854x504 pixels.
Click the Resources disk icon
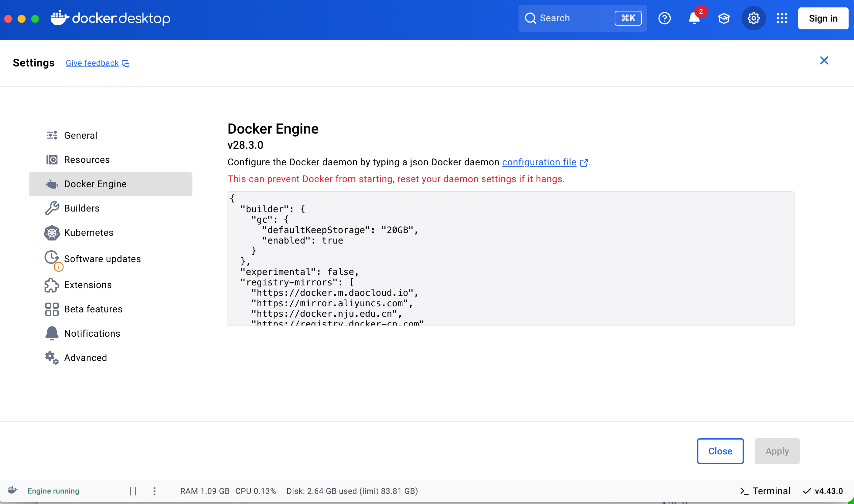pyautogui.click(x=52, y=160)
